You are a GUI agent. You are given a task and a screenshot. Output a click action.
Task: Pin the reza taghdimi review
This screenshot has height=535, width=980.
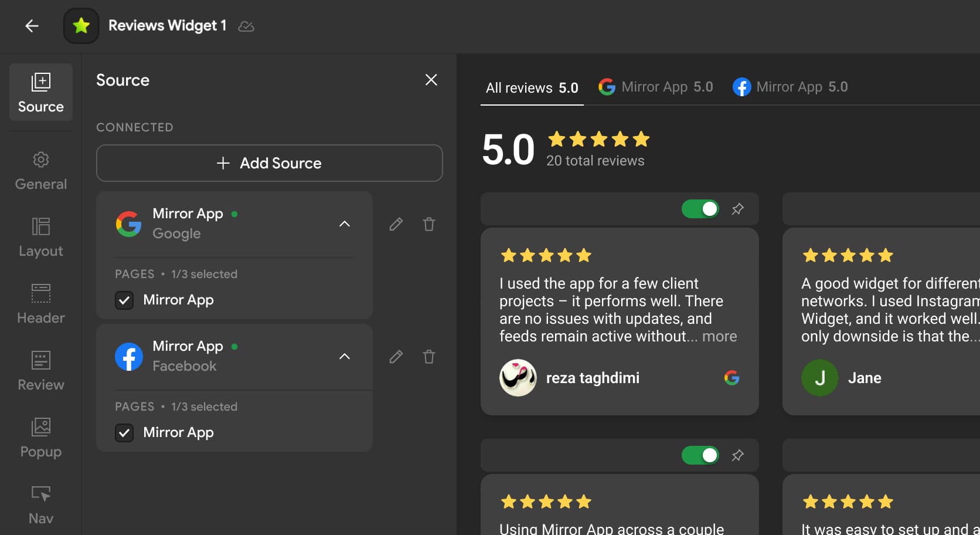738,209
